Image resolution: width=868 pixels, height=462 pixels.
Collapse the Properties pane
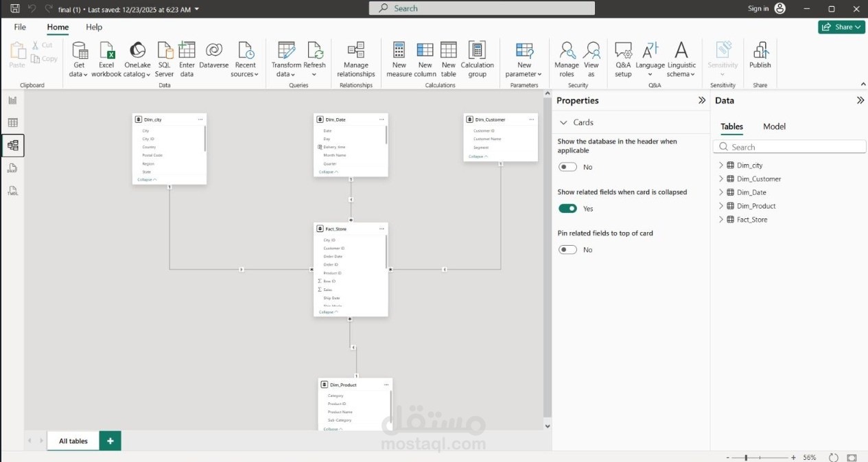701,100
